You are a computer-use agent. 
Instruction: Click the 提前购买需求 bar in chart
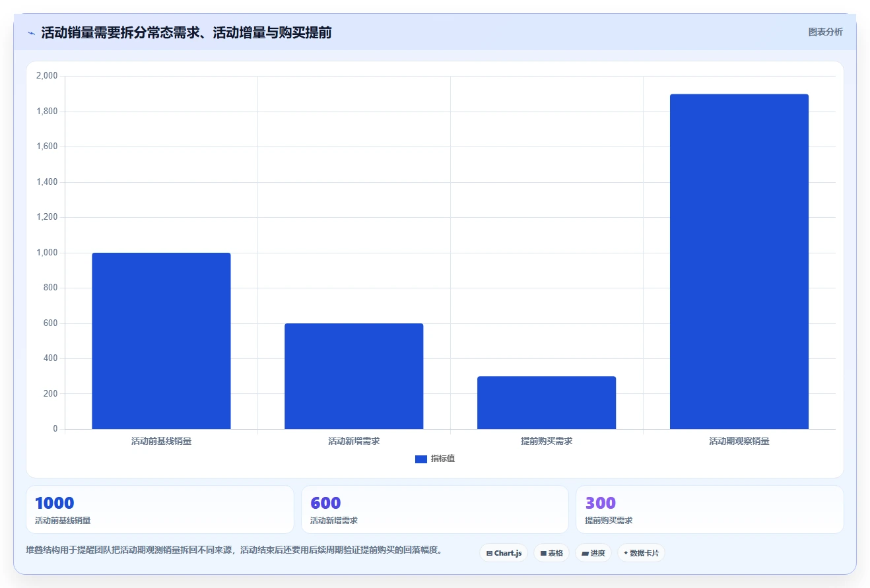(x=547, y=403)
